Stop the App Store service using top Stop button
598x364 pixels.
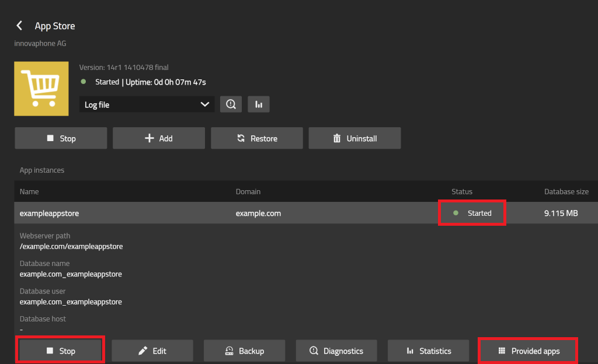click(x=61, y=138)
